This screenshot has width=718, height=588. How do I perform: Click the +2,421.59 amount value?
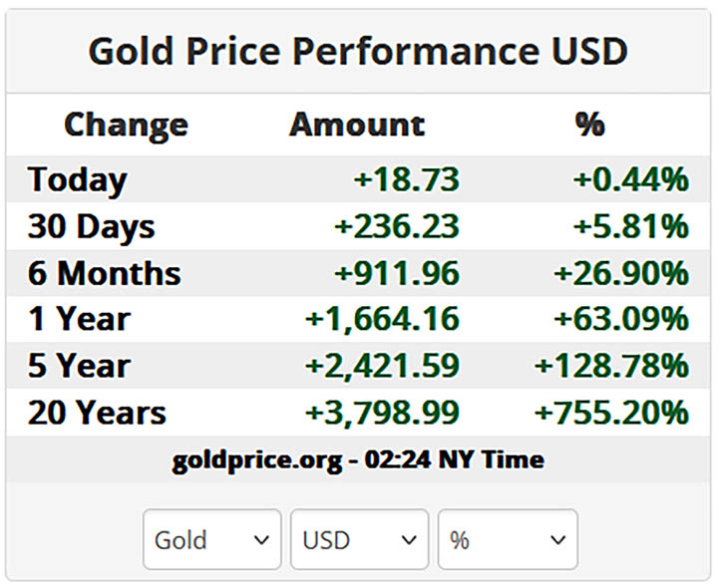382,367
